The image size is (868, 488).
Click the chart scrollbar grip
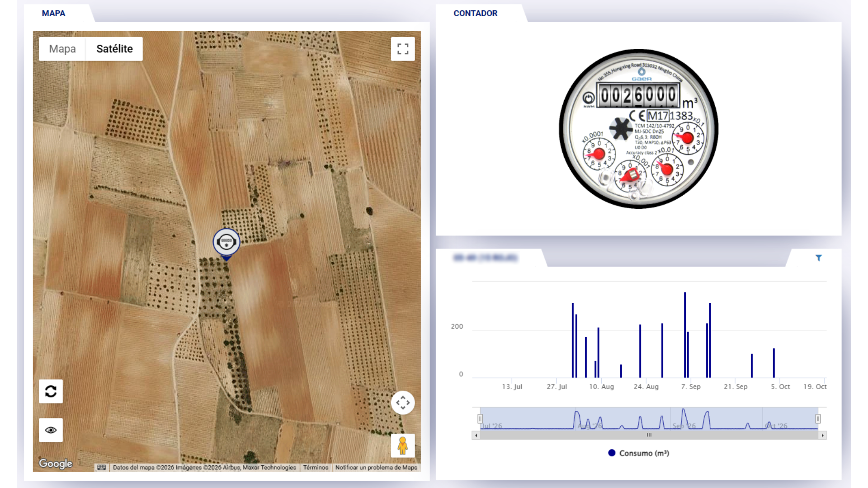649,436
